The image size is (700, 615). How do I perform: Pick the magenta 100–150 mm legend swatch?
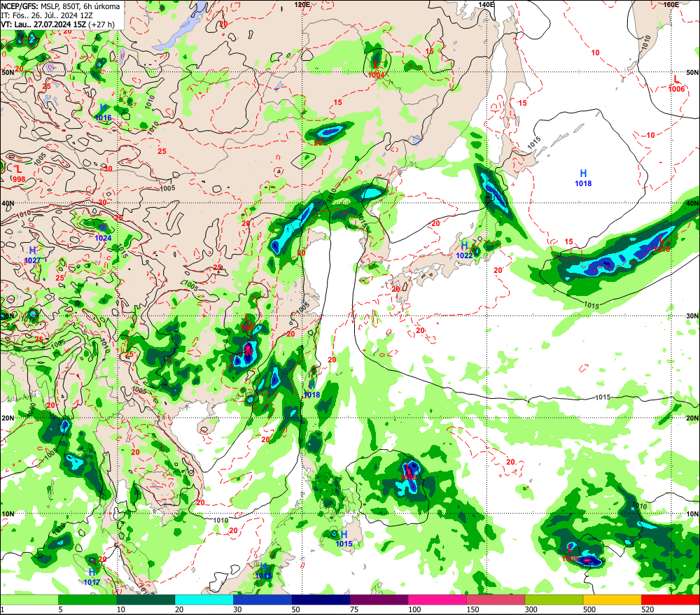[437, 600]
